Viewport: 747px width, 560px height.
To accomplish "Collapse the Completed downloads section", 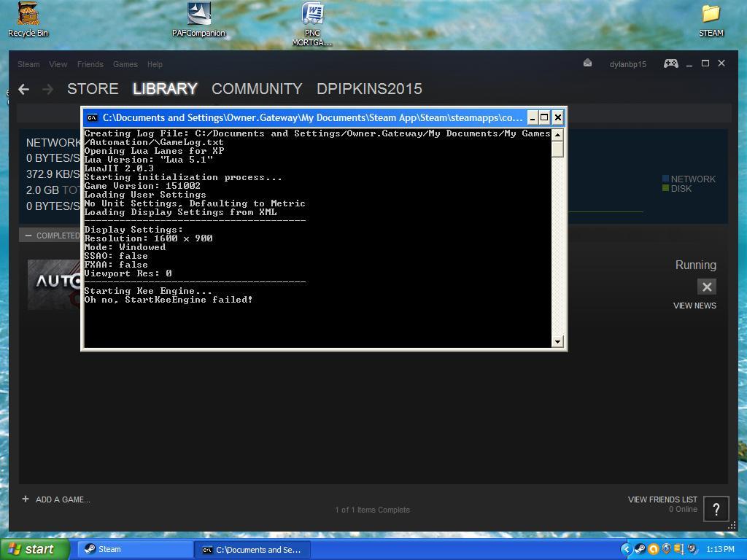I will point(28,236).
